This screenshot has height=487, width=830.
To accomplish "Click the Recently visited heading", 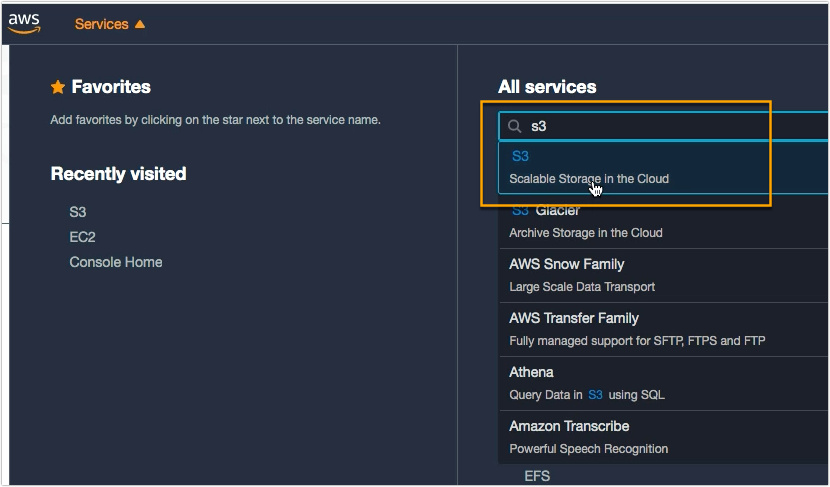I will pos(118,174).
